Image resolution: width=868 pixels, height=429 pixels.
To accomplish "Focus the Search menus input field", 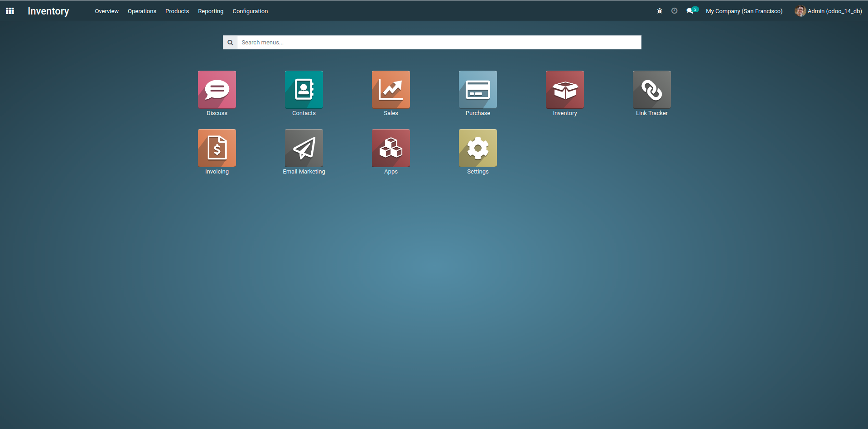I will point(439,43).
